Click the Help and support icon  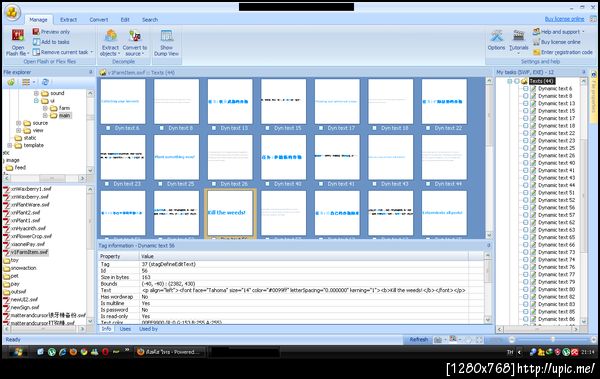[x=536, y=31]
